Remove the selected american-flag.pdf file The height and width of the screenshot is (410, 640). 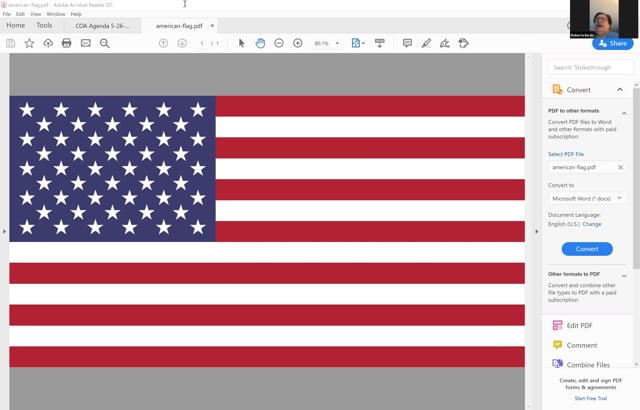(620, 167)
